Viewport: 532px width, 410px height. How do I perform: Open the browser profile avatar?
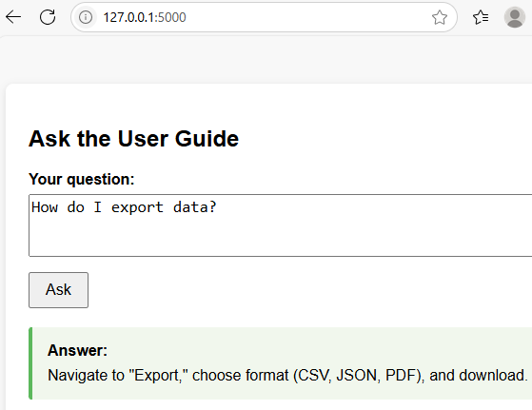515,17
